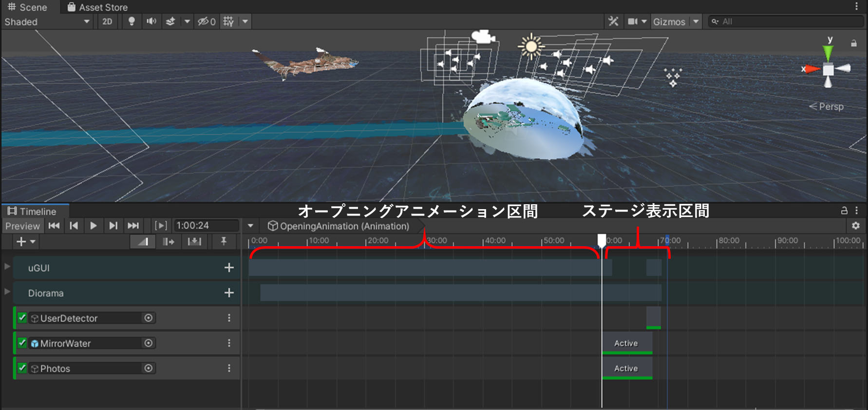Toggle scene lighting bulb icon
The image size is (868, 410).
coord(132,21)
